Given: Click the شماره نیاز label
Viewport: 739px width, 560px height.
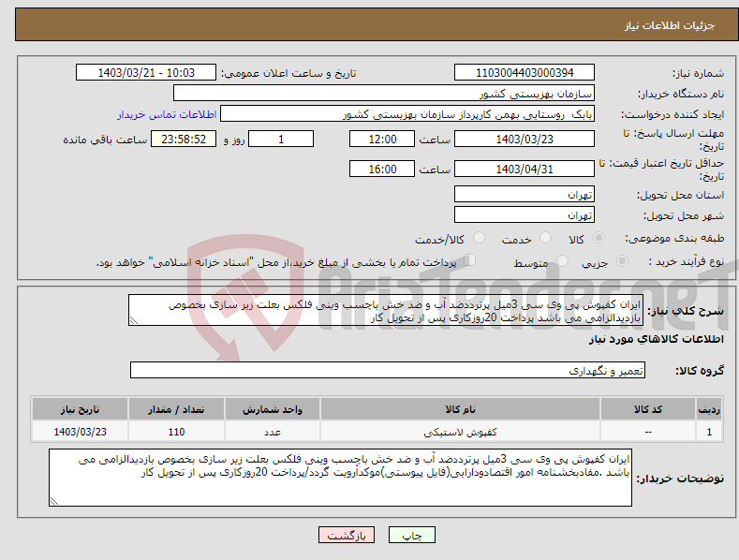Looking at the screenshot, I should tap(698, 74).
